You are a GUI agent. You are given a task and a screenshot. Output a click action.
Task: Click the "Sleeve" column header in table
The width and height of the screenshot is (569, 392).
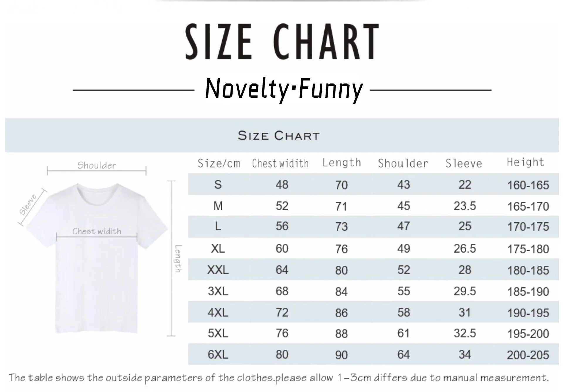coord(464,163)
